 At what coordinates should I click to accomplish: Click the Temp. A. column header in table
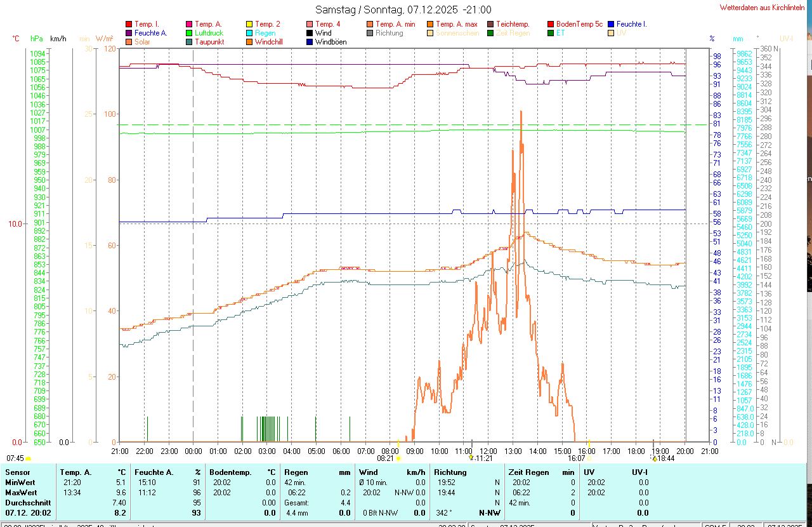75,472
